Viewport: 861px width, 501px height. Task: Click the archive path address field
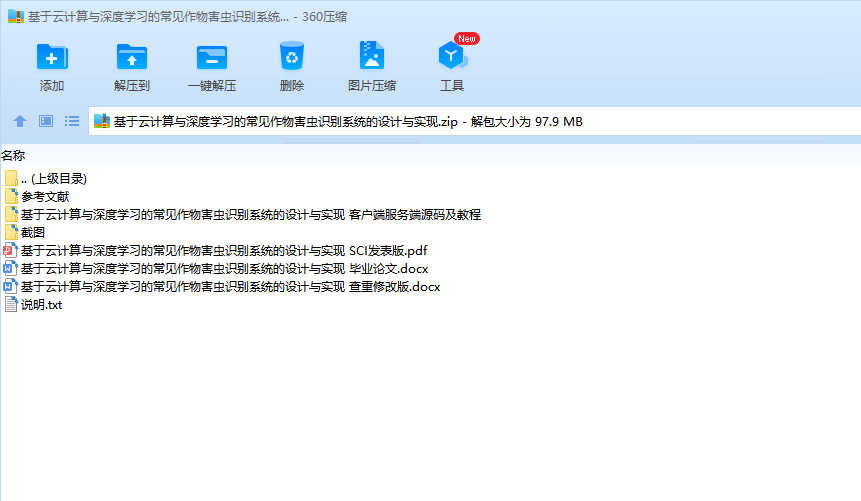pos(474,121)
